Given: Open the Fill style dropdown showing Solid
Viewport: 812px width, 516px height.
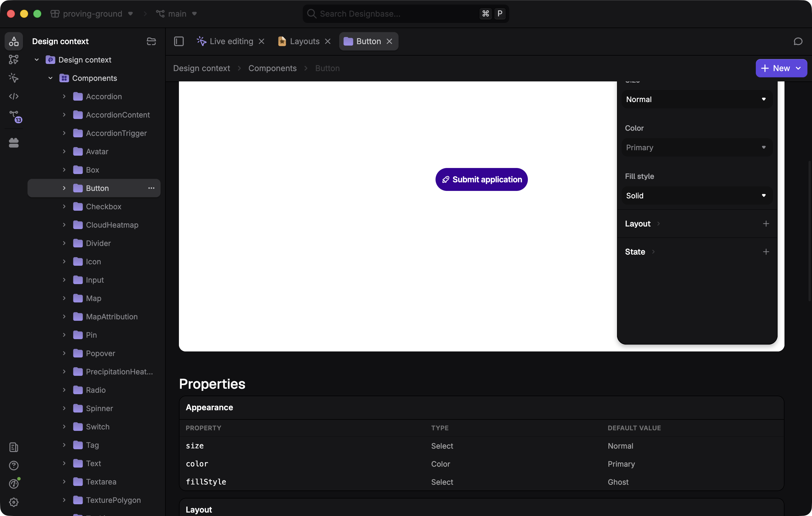Looking at the screenshot, I should (697, 196).
